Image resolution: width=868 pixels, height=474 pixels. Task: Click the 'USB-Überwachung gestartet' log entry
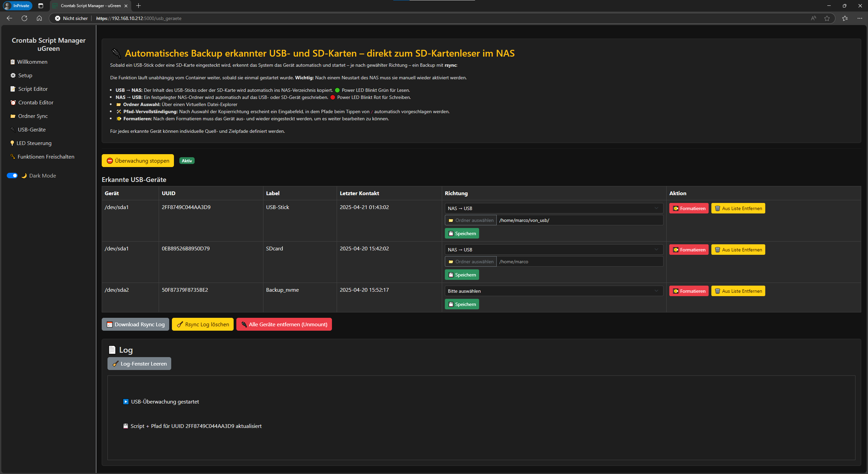pyautogui.click(x=161, y=401)
